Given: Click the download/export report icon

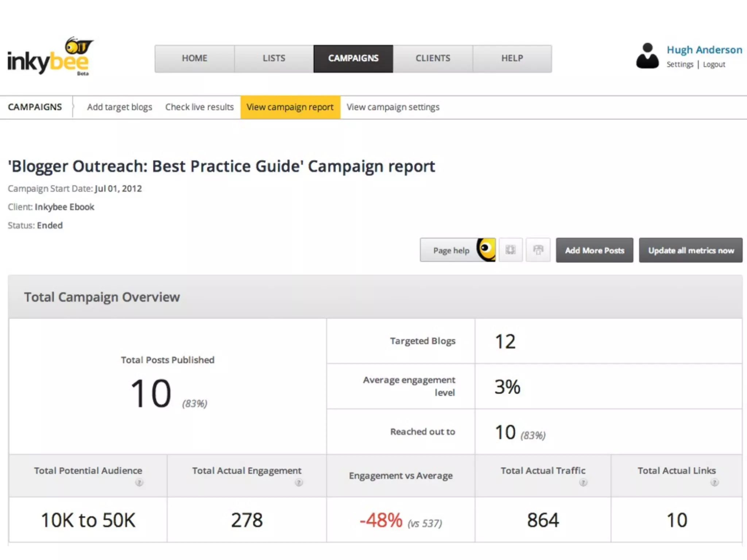Looking at the screenshot, I should point(510,250).
